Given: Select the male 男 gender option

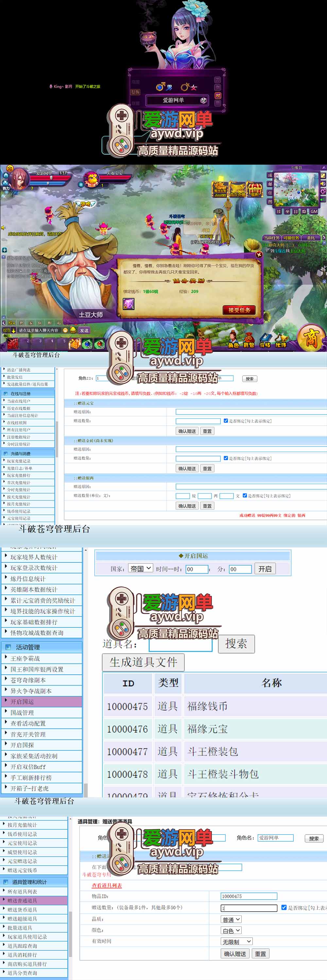Looking at the screenshot, I should click(164, 87).
